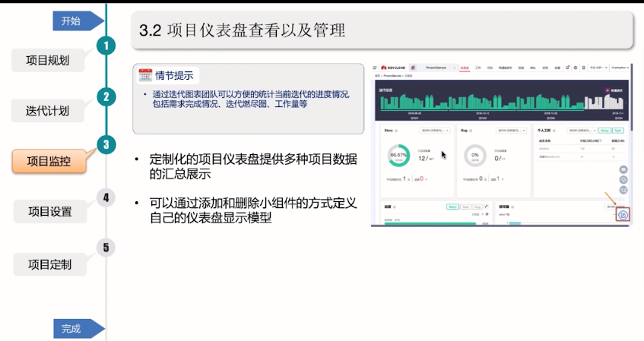644x341 pixels.
Task: Click the 迭代计划 step label
Action: (x=47, y=111)
